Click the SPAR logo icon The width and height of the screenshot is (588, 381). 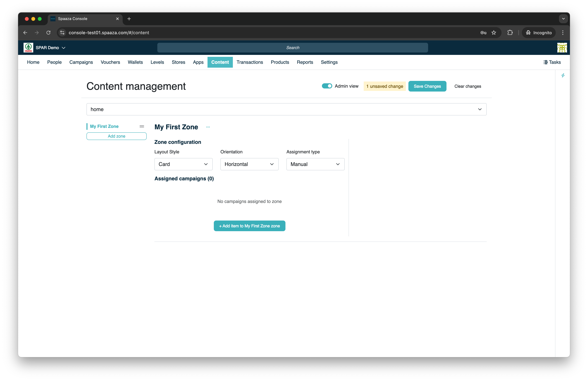pos(28,47)
